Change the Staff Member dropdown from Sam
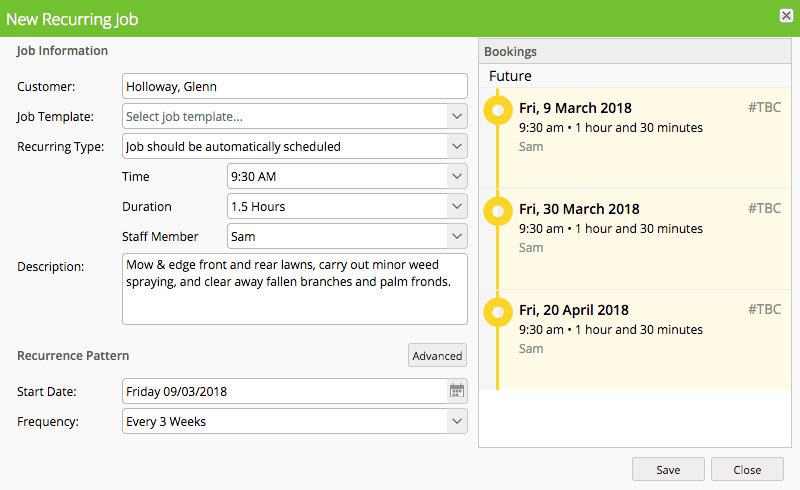This screenshot has height=490, width=800. tap(456, 236)
